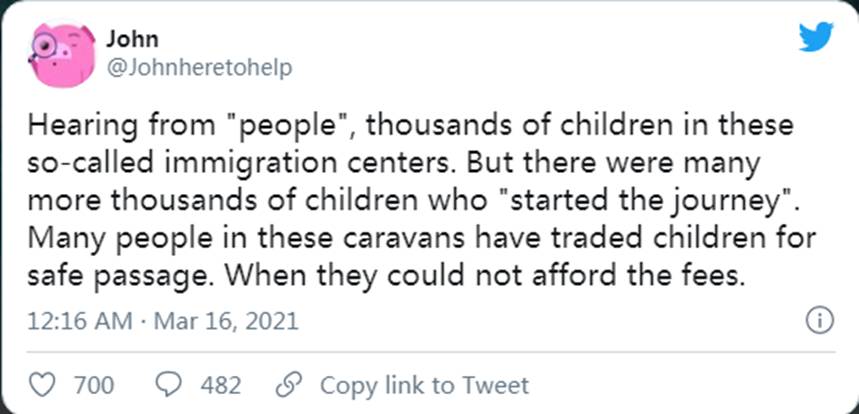Click the 700 likes count
859x414 pixels.
point(94,385)
